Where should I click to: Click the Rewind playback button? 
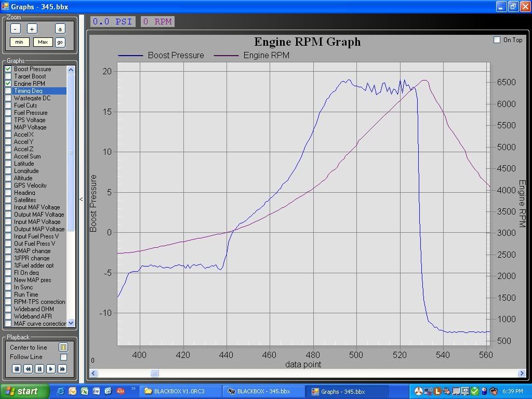[28, 369]
